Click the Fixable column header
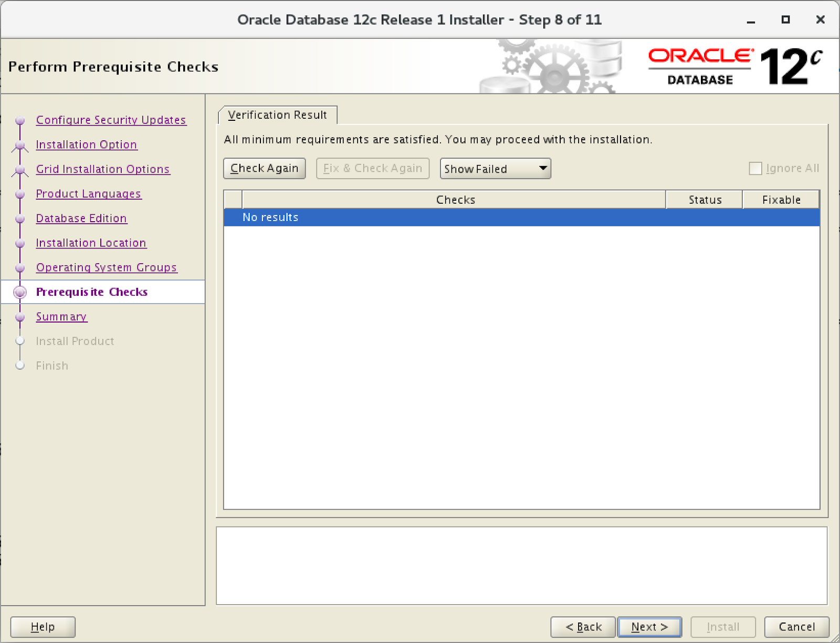 781,200
